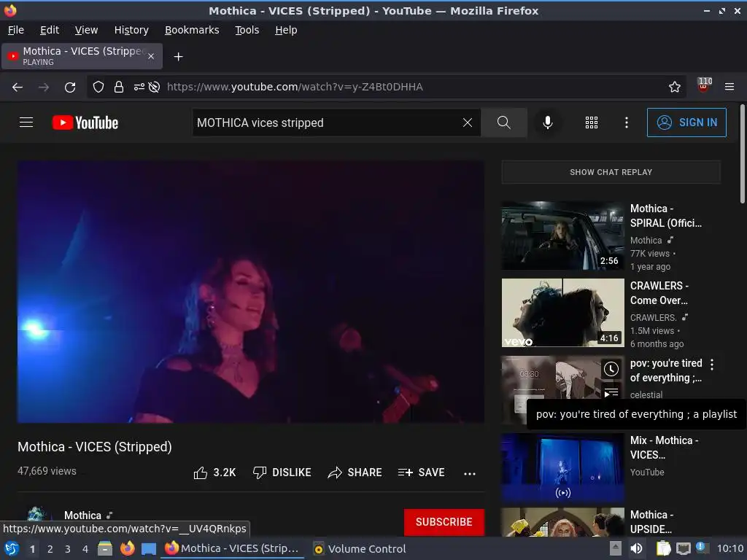Click the SIGN IN button
Viewport: 747px width, 560px height.
[686, 122]
